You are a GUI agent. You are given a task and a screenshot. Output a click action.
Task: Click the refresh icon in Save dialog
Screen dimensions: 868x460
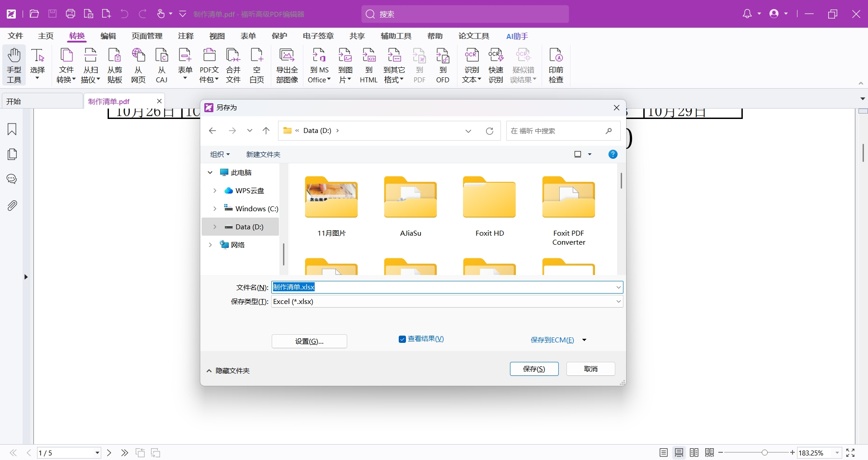click(x=490, y=131)
